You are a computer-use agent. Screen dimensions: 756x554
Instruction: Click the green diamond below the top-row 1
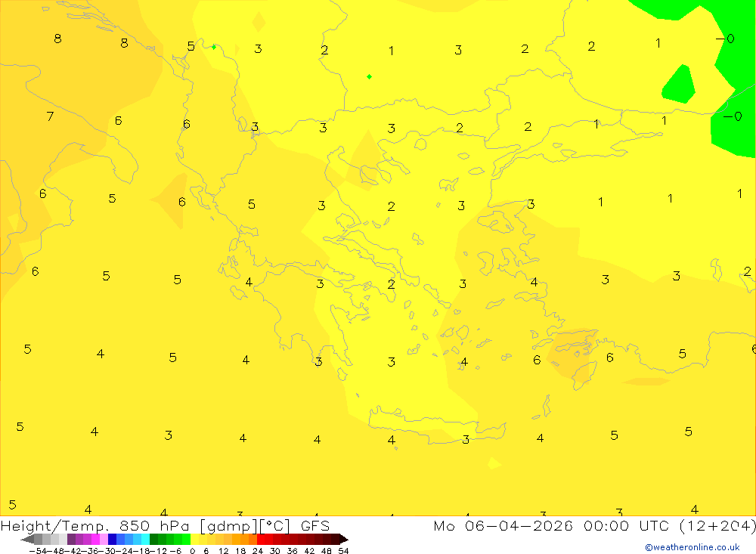[369, 76]
